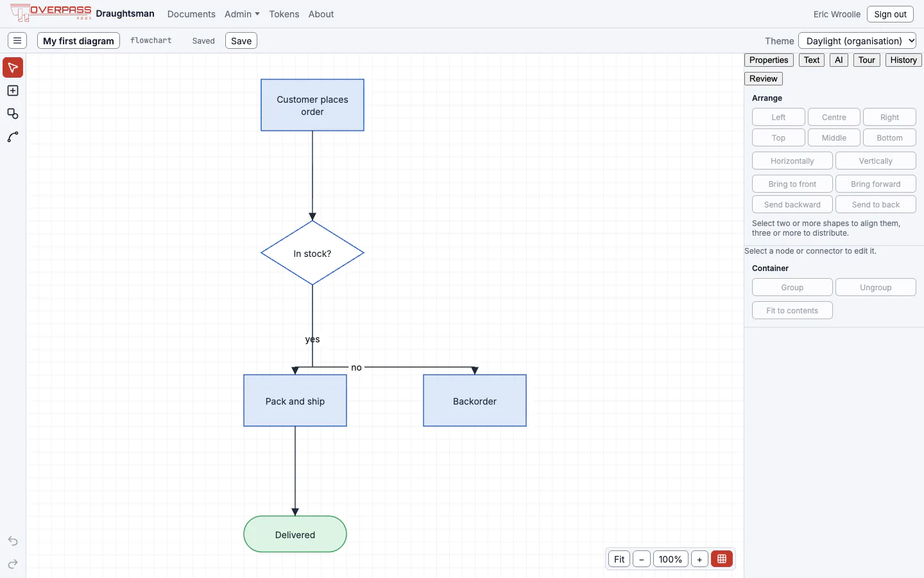Click the Bring to front button
This screenshot has height=578, width=924.
click(x=792, y=184)
